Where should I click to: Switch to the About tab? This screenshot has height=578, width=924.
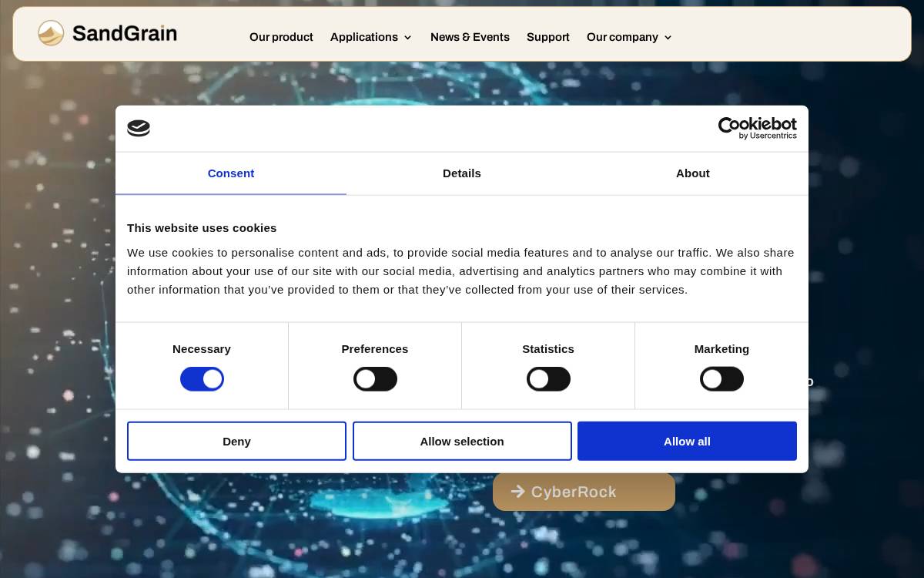coord(693,173)
